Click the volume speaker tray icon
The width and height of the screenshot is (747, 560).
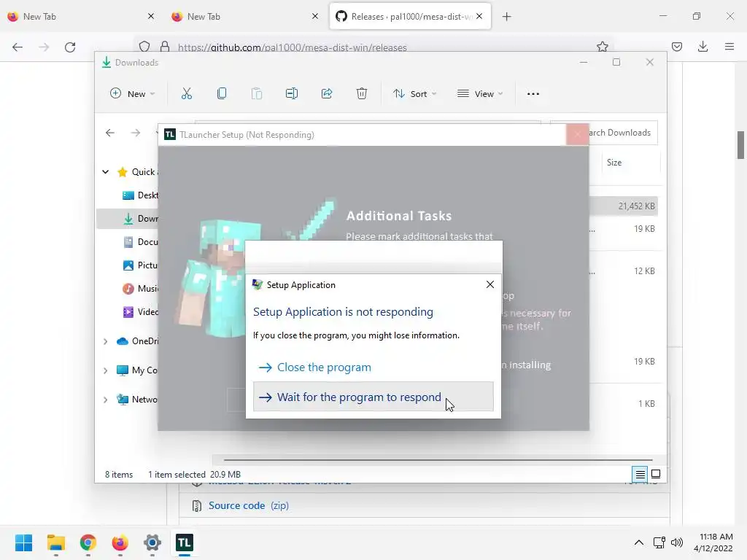676,542
